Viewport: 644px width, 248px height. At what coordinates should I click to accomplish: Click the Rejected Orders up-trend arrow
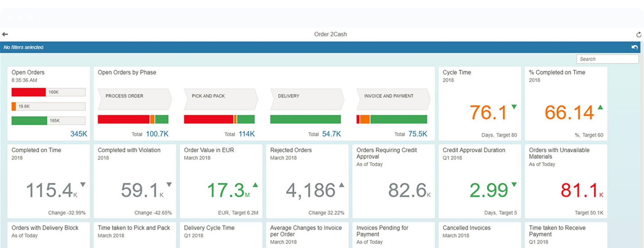[x=341, y=185]
